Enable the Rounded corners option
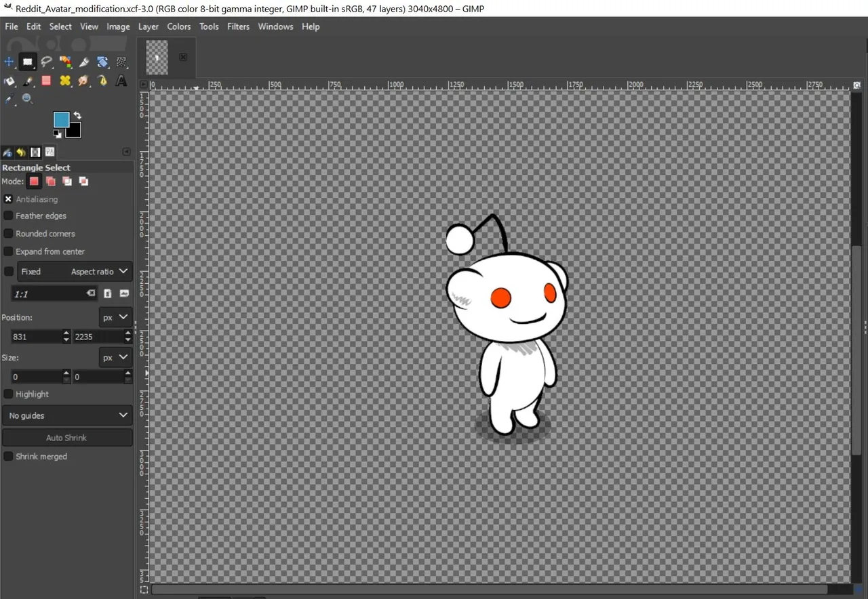 tap(8, 233)
